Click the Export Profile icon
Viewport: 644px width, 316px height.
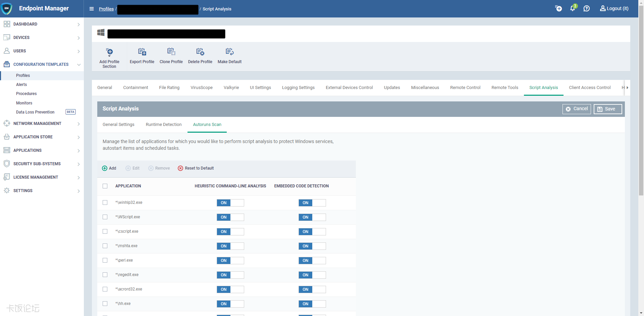coord(142,52)
